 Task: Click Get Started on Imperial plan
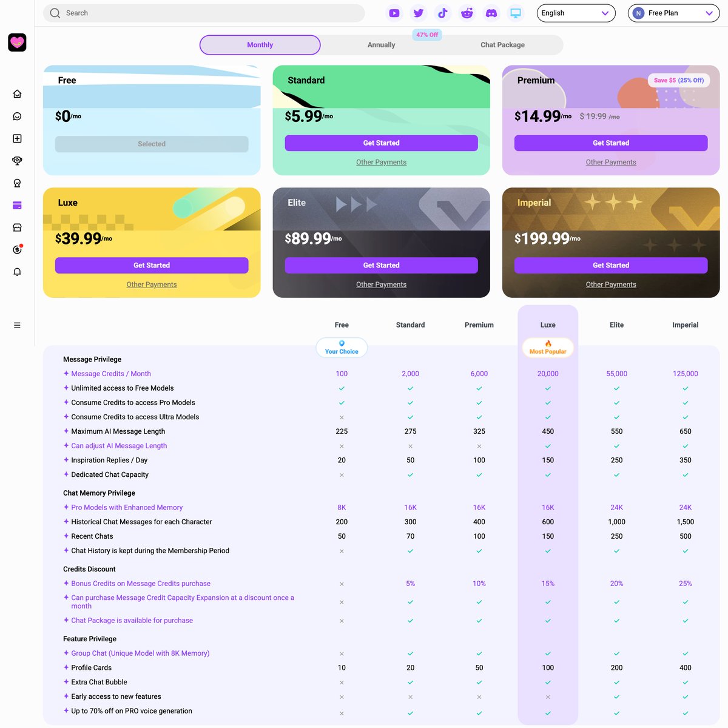click(611, 265)
